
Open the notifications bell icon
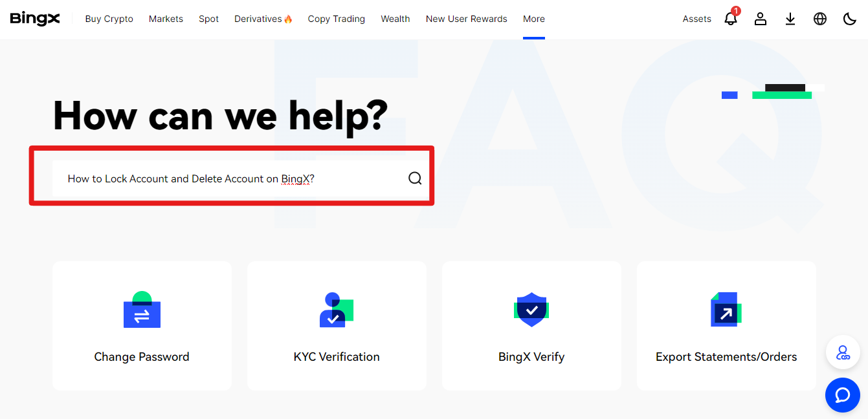coord(731,18)
